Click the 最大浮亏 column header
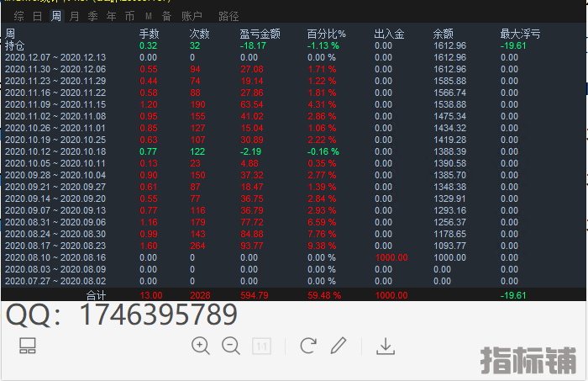Image resolution: width=588 pixels, height=381 pixels. (520, 34)
